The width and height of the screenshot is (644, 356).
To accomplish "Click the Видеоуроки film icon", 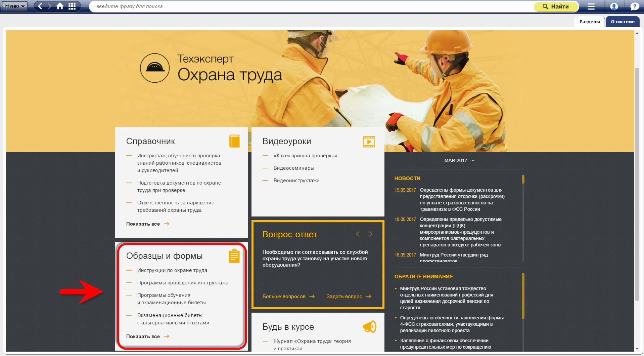I will coord(369,142).
